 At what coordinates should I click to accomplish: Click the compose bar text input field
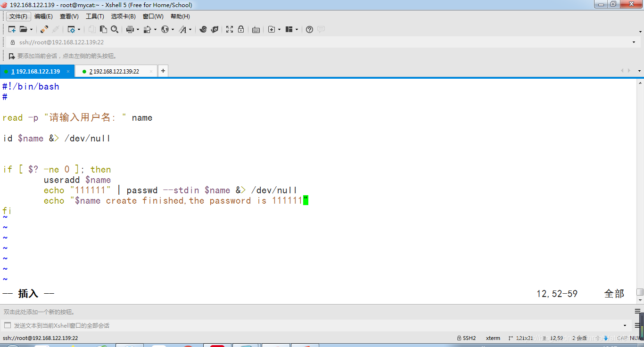[x=316, y=325]
